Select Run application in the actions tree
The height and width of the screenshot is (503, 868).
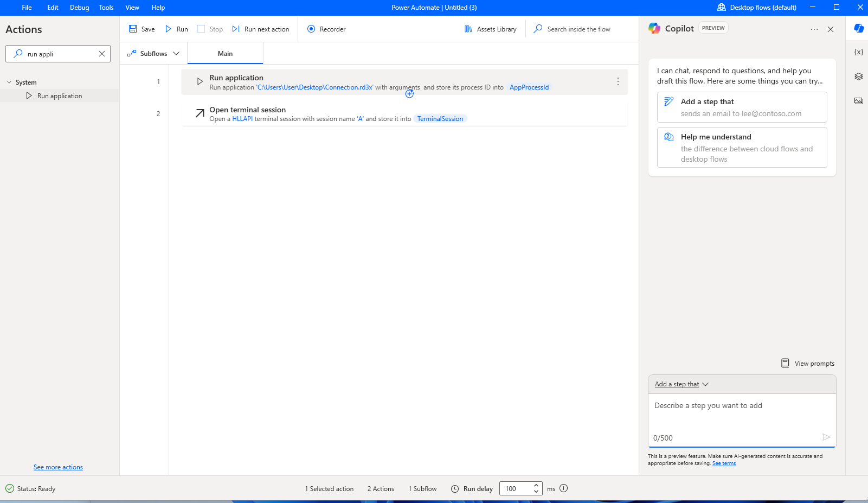click(x=60, y=96)
